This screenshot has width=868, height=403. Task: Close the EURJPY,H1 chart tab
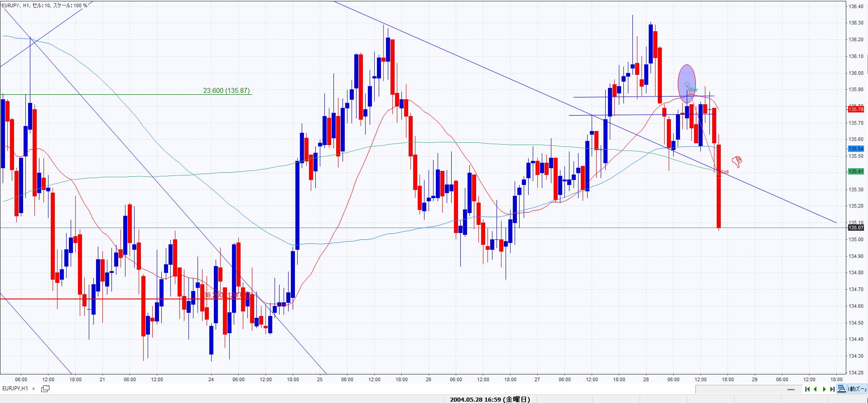pos(34,388)
